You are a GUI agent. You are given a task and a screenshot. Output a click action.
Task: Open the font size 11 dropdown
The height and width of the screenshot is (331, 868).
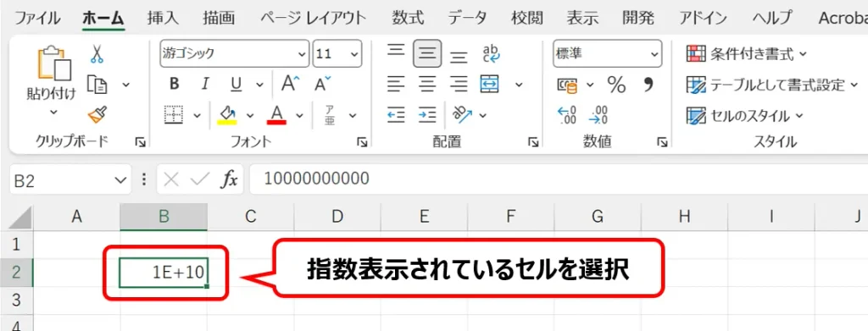coord(354,54)
